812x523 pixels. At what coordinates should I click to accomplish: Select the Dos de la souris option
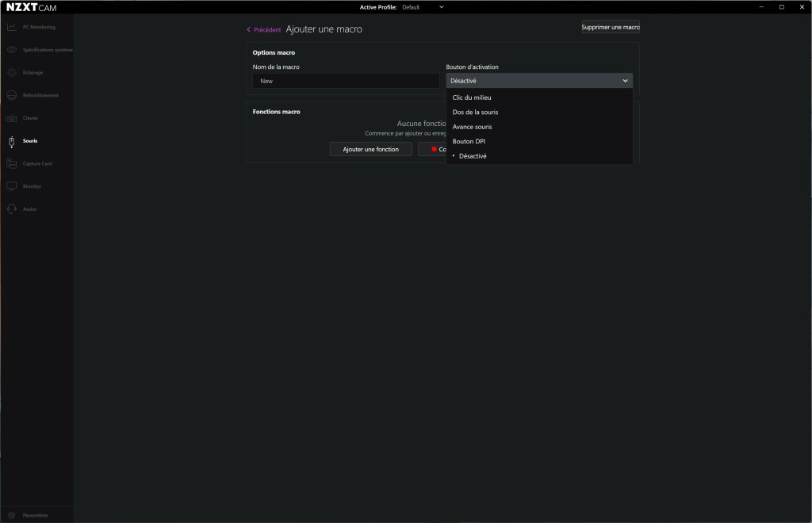click(x=474, y=112)
